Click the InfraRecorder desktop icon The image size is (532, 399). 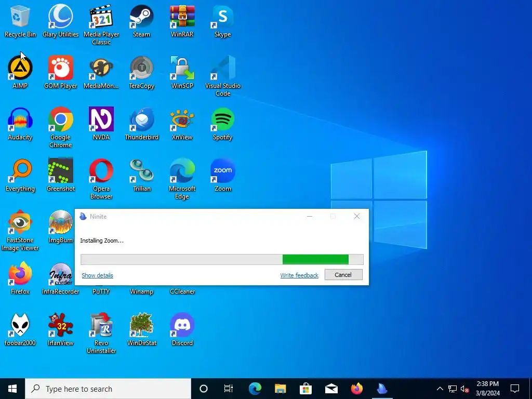coord(60,278)
